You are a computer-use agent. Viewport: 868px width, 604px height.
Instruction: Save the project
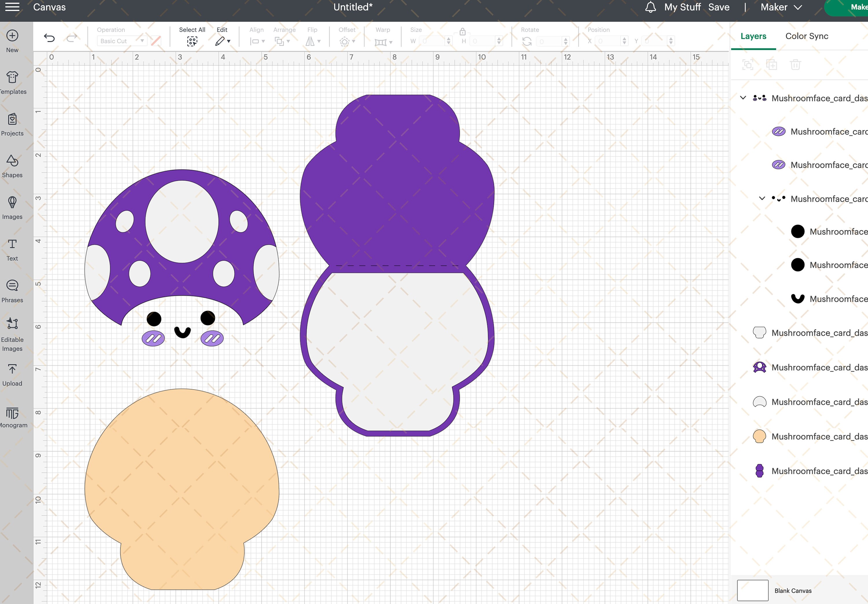tap(718, 7)
